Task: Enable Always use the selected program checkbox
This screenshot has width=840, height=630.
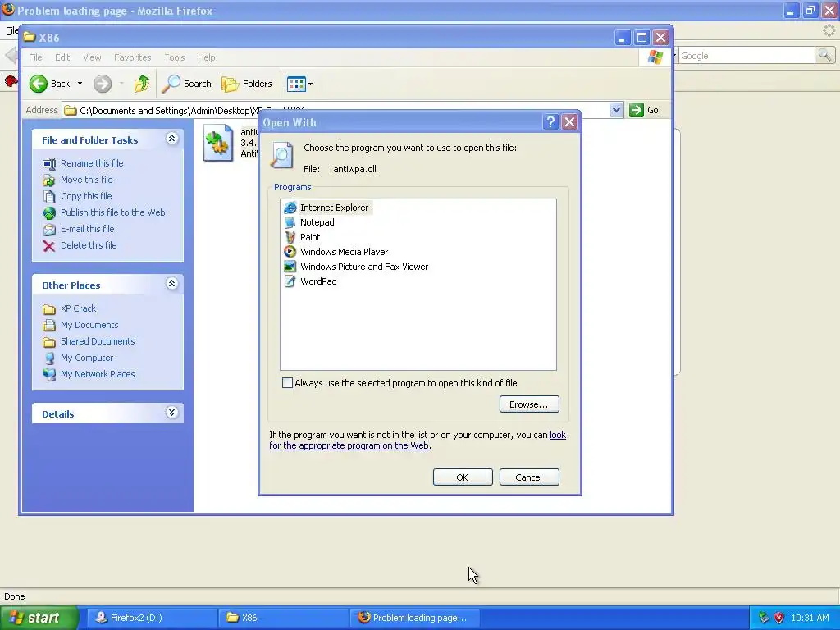Action: tap(288, 383)
